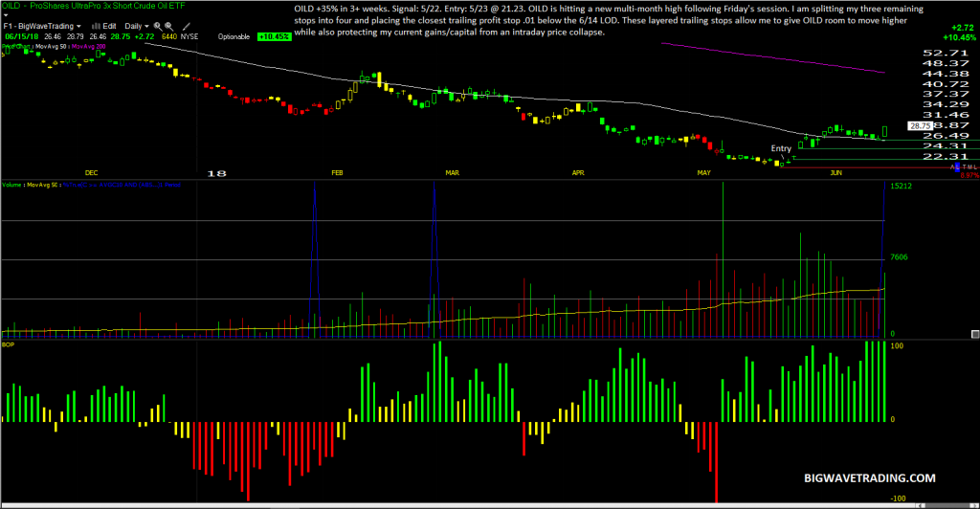Click the blue %True condition indicator legend
This screenshot has width=980, height=509.
point(122,185)
